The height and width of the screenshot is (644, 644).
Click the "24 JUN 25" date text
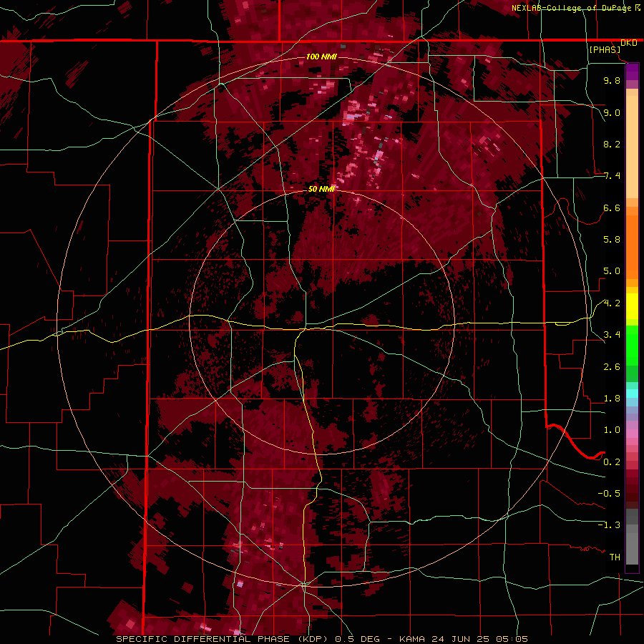(459, 639)
